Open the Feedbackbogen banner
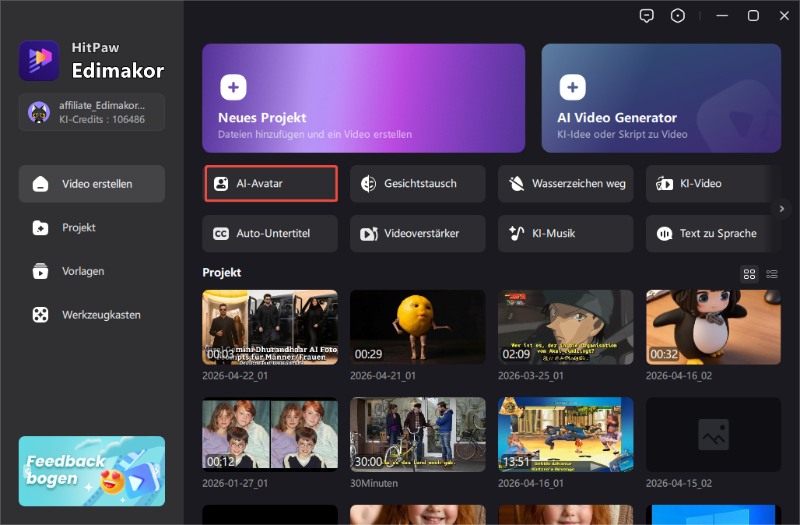The image size is (800, 525). (92, 471)
